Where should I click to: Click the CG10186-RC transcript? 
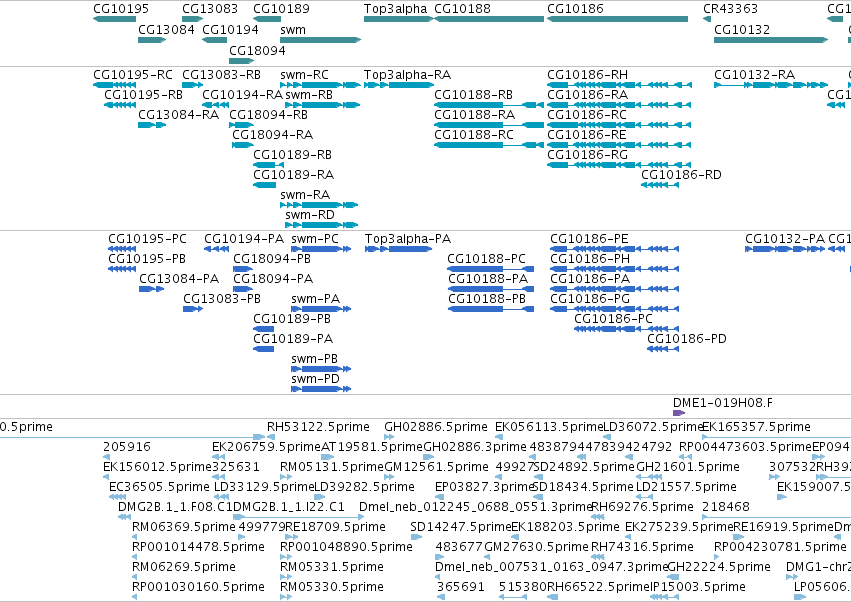pyautogui.click(x=619, y=125)
